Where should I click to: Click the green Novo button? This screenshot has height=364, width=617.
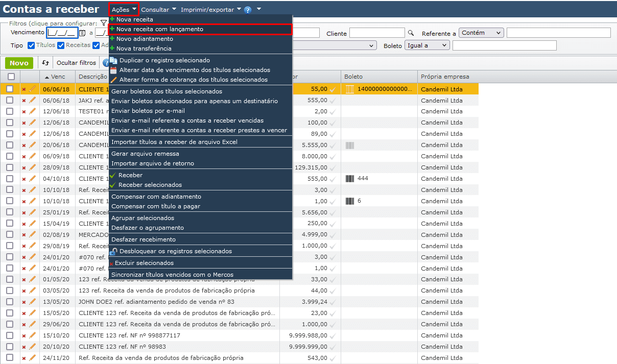pos(19,62)
